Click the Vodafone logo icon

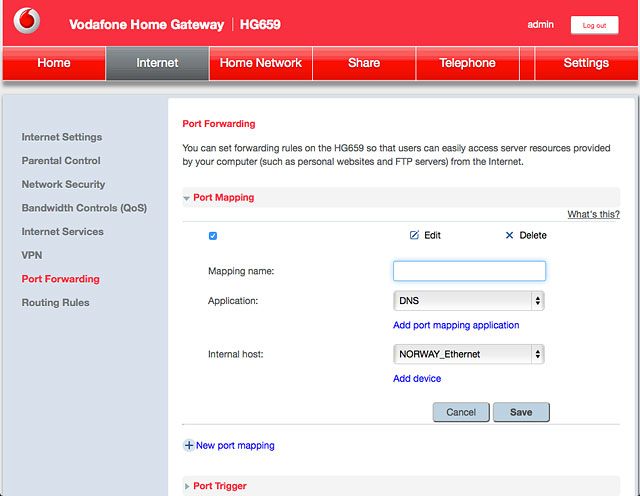click(27, 20)
